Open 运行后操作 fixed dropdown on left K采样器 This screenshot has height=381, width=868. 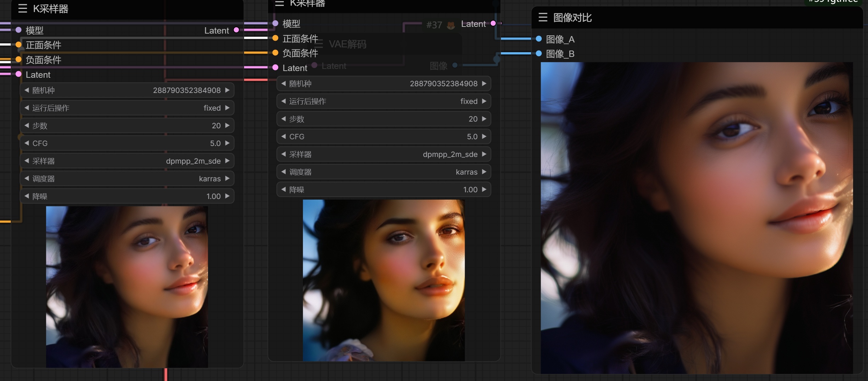click(x=127, y=108)
